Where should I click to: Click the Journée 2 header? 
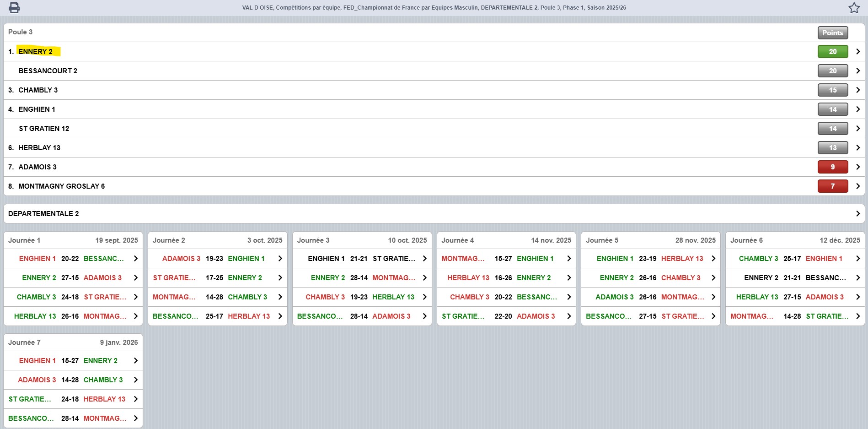tap(169, 240)
